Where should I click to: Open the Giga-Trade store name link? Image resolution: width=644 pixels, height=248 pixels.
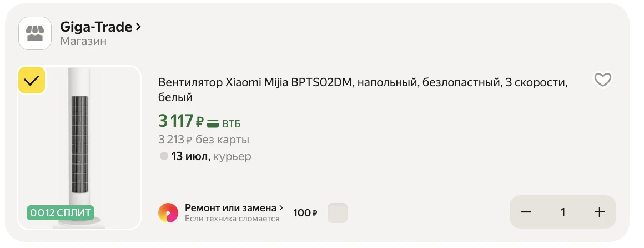(x=96, y=27)
